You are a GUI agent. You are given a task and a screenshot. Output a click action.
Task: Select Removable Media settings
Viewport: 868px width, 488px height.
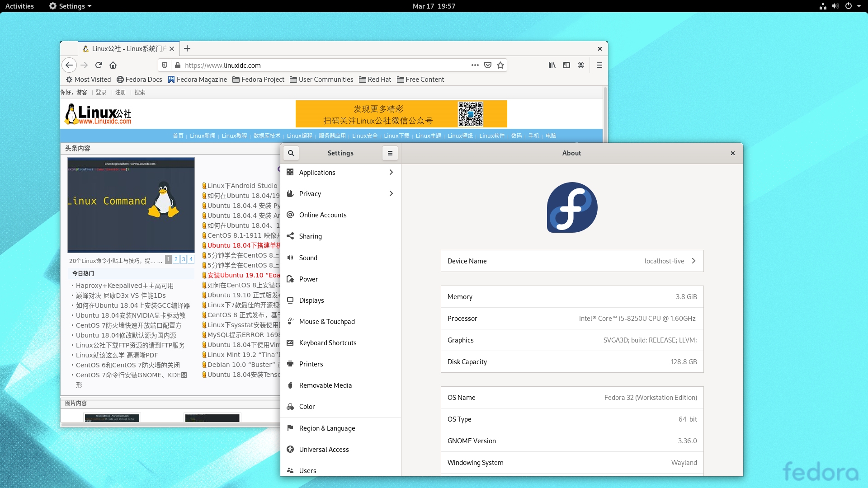325,385
